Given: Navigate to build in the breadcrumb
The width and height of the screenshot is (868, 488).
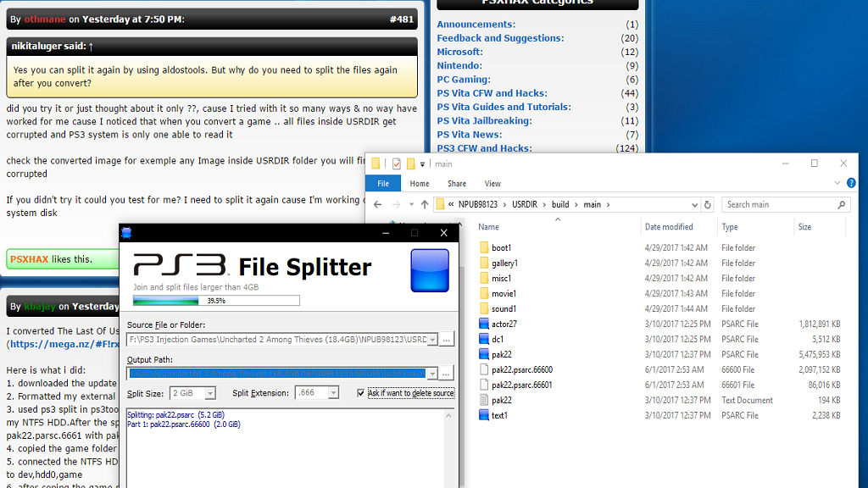Looking at the screenshot, I should 560,205.
